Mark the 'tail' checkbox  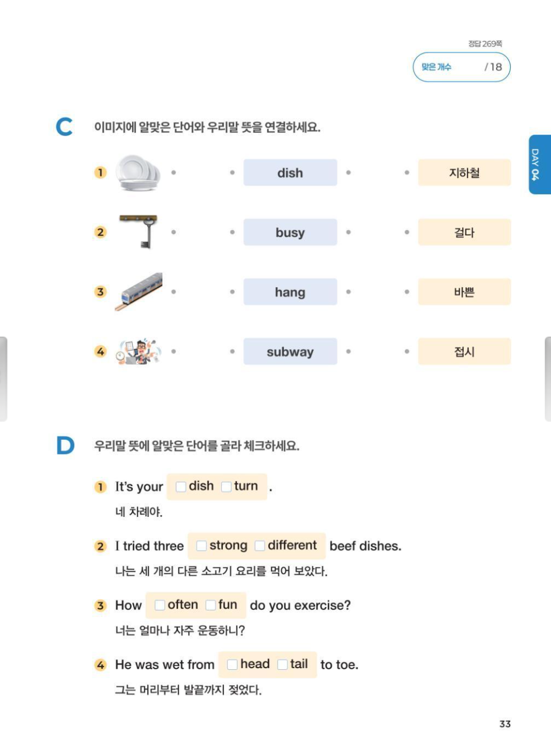pyautogui.click(x=282, y=665)
